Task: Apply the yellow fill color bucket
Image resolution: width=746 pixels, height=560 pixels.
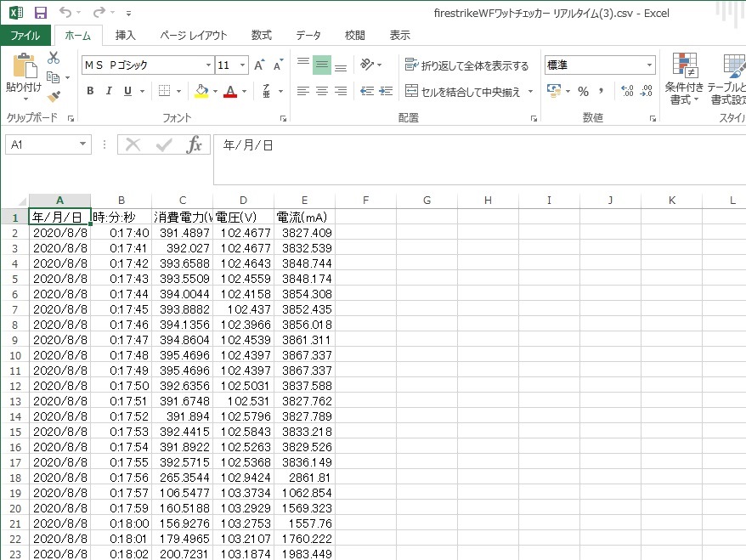Action: (201, 91)
